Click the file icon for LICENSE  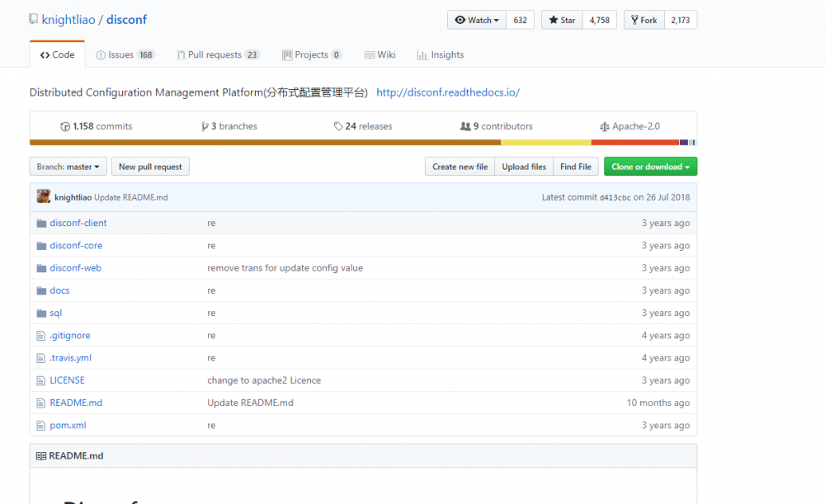click(x=41, y=380)
